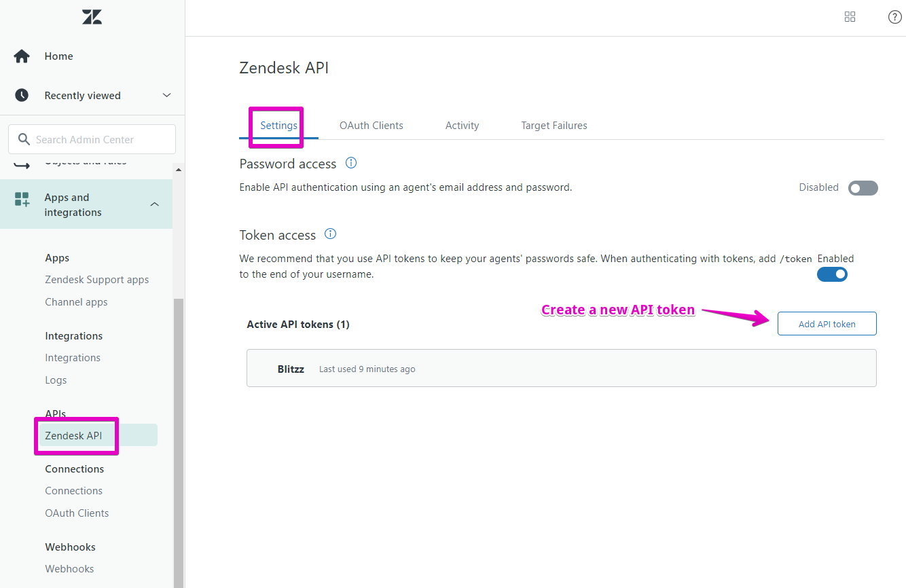Image resolution: width=906 pixels, height=588 pixels.
Task: Click the Connections section heading
Action: (x=75, y=469)
